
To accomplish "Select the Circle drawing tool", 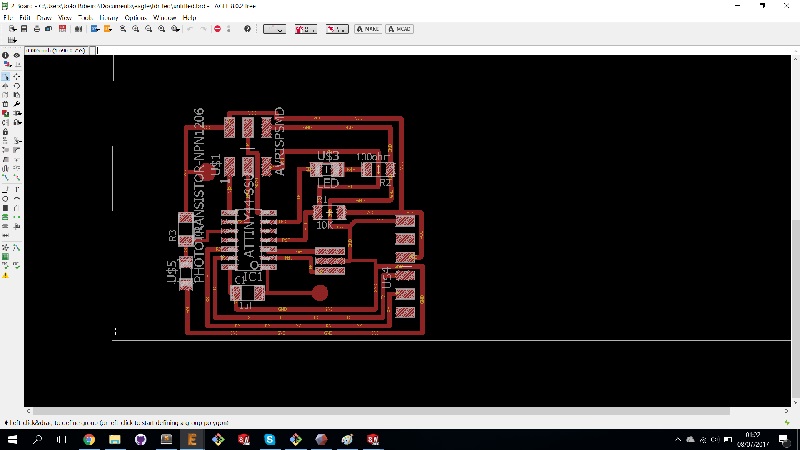I will click(x=5, y=198).
